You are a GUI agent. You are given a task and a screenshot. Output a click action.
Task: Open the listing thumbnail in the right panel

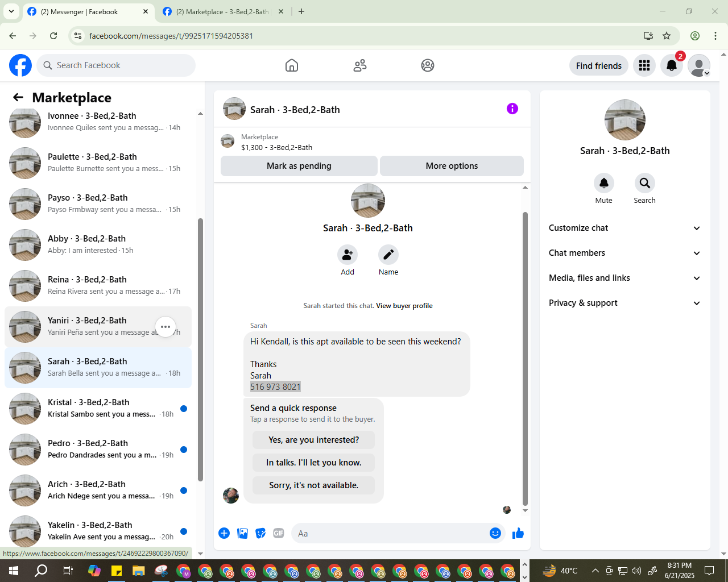(x=625, y=120)
